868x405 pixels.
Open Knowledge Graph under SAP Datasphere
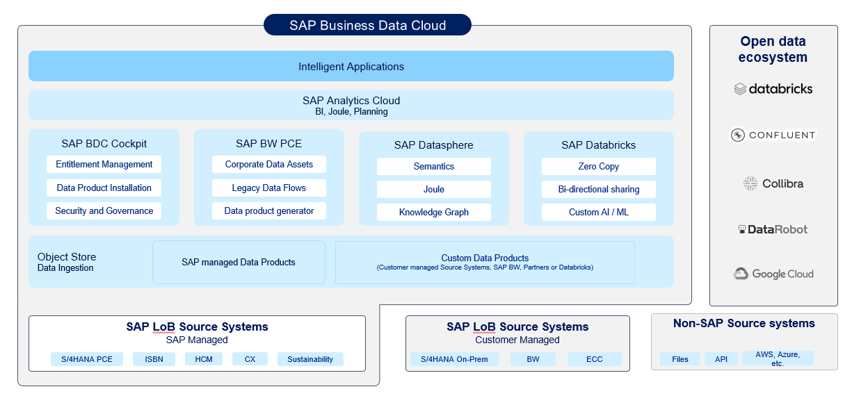(433, 212)
